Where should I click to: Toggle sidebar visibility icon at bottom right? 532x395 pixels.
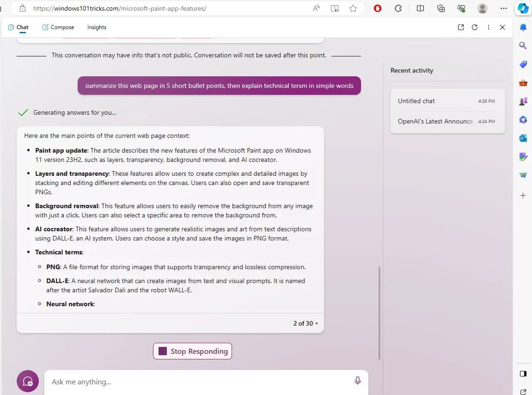coord(523,374)
